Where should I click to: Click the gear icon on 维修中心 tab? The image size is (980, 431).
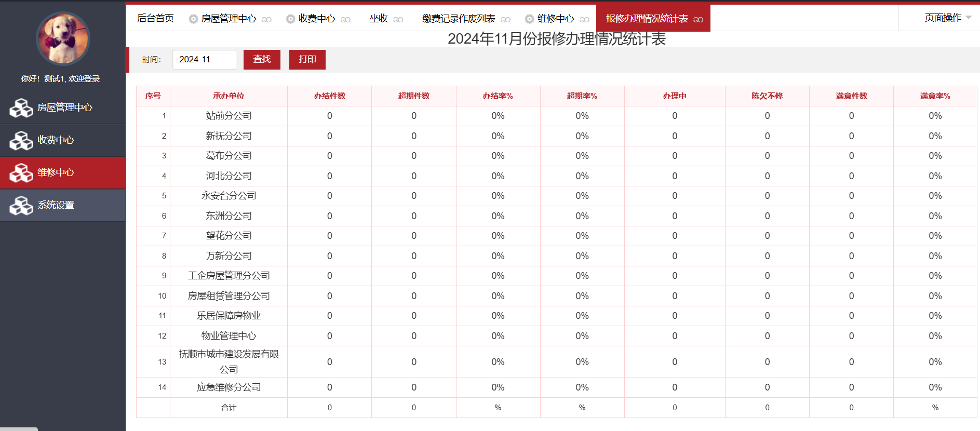(x=529, y=19)
